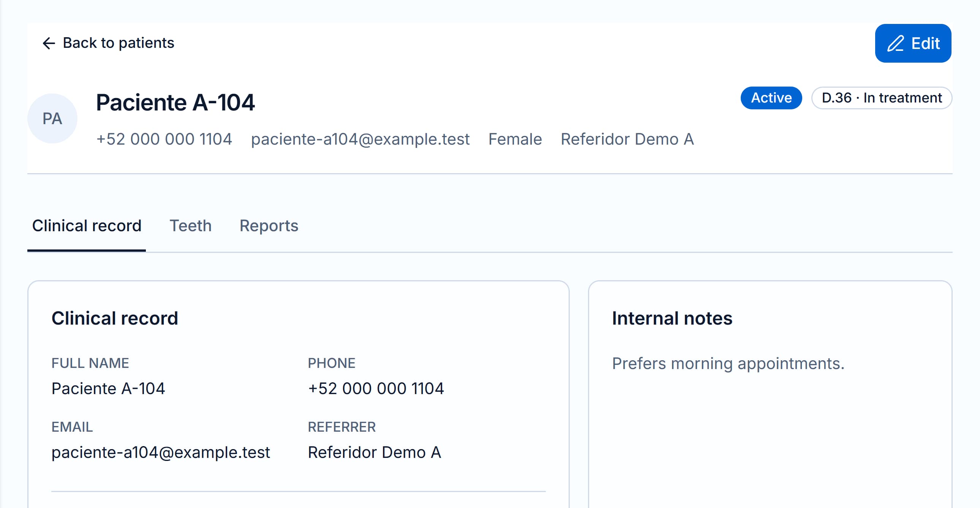Click the 'D.36 · In treatment' badge
980x508 pixels.
pyautogui.click(x=882, y=98)
